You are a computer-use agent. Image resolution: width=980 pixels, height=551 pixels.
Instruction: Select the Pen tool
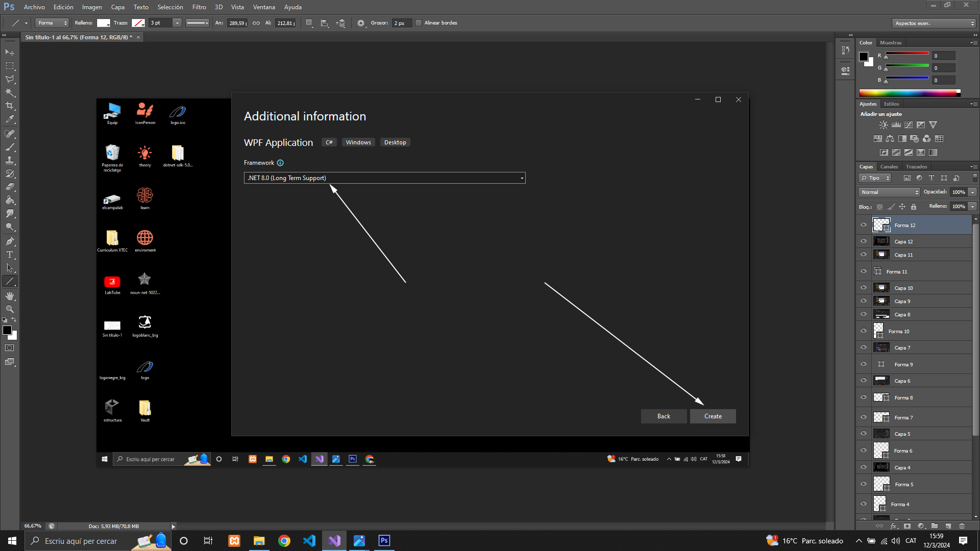[10, 241]
